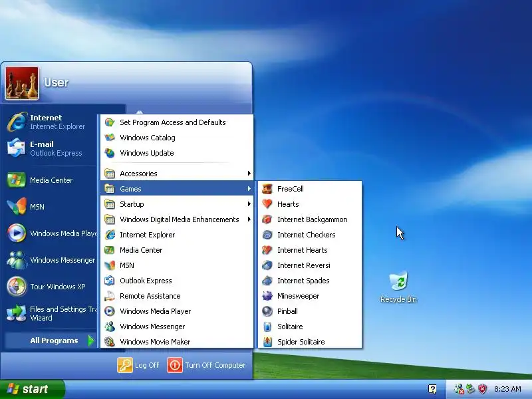
Task: Click the help question-mark taskbar icon
Action: tap(432, 389)
